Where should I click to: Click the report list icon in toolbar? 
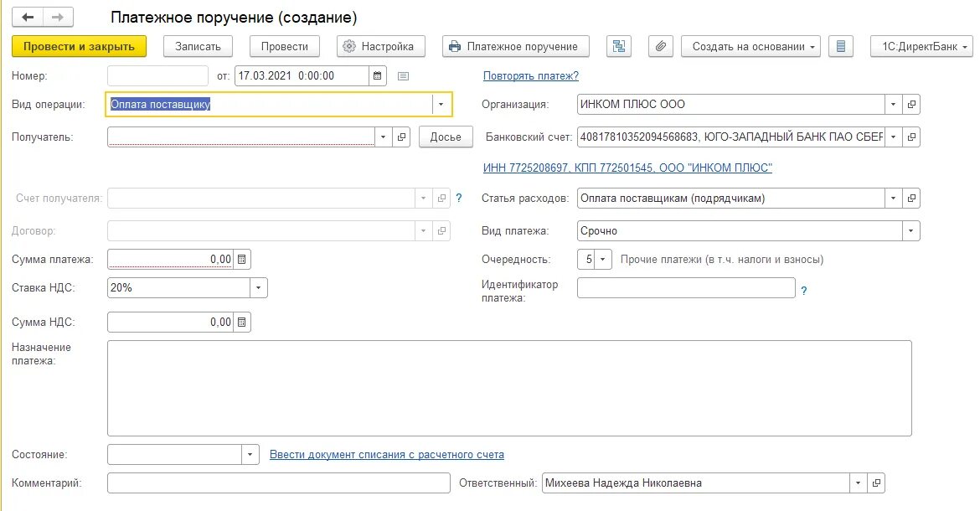coord(841,47)
